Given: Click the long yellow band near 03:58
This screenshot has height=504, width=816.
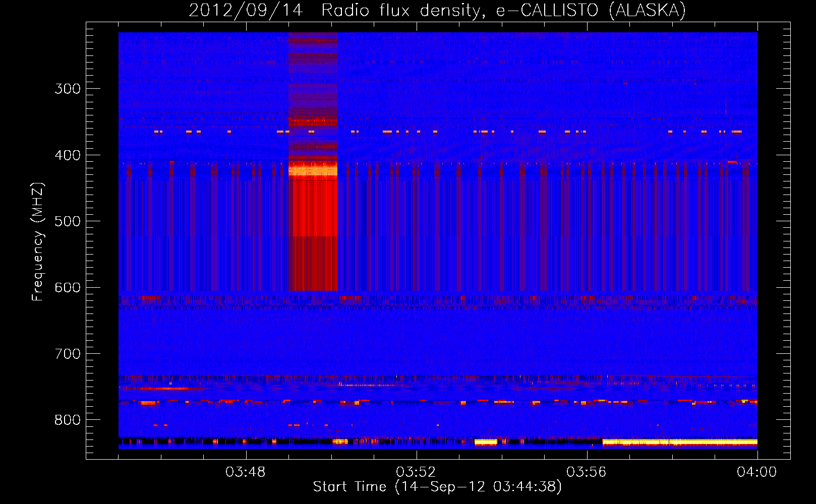Looking at the screenshot, I should pos(680,442).
